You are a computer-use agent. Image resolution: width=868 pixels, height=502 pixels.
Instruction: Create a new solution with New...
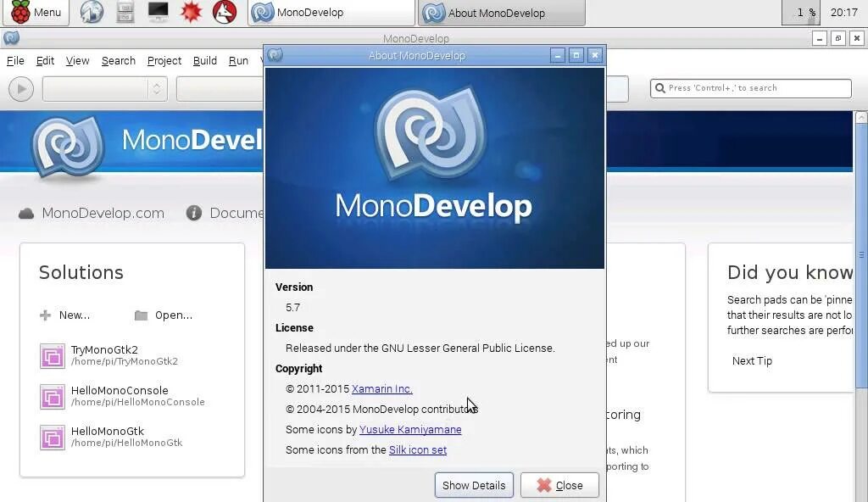75,315
